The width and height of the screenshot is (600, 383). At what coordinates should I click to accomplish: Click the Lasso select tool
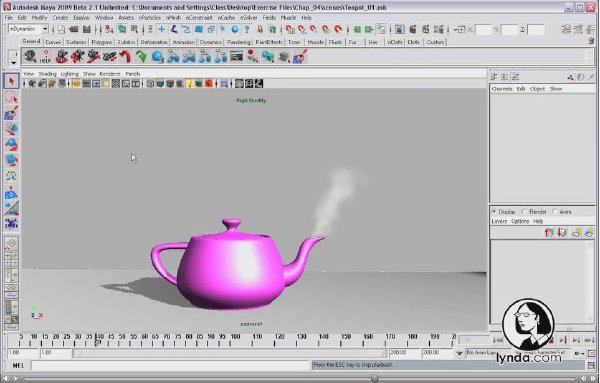tap(11, 98)
